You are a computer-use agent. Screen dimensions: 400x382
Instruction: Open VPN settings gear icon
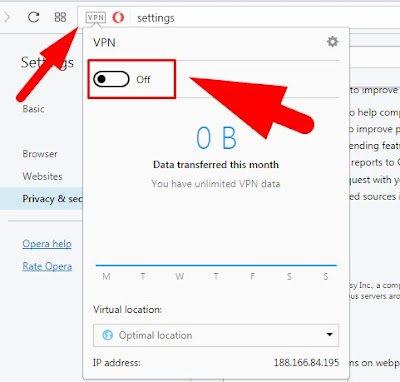point(332,42)
